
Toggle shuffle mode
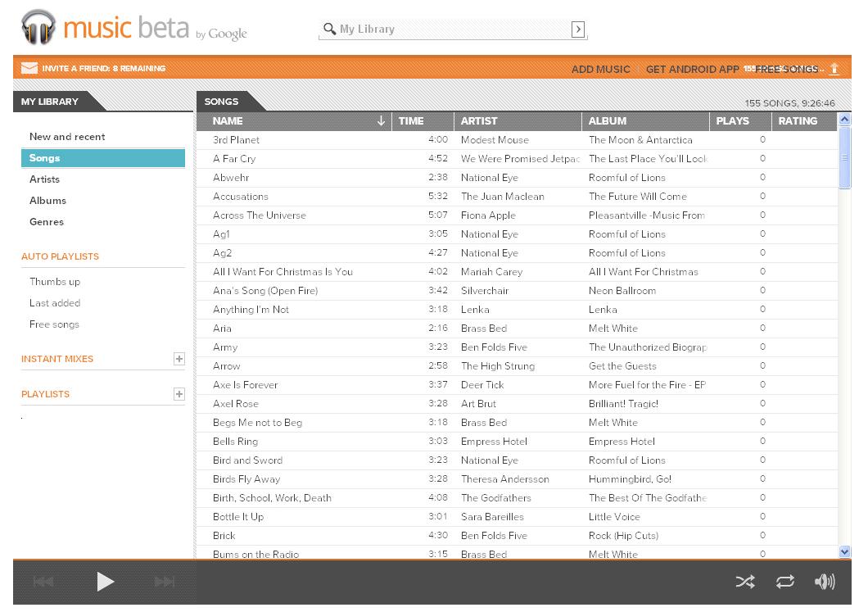click(745, 582)
